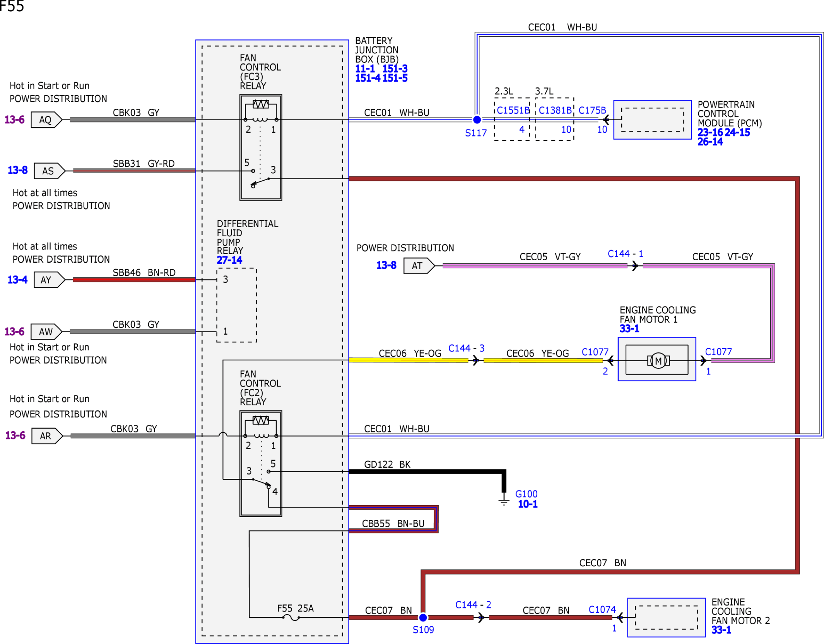Open the 13-4 reference beside AY

pos(18,280)
